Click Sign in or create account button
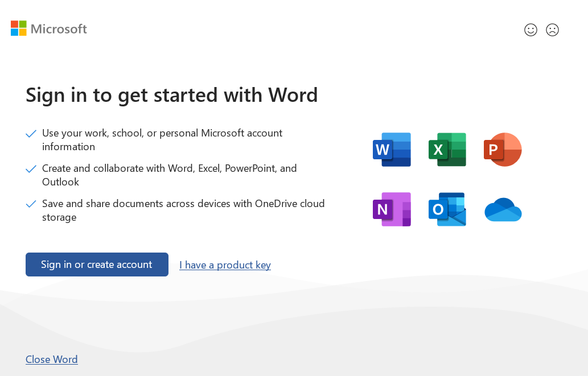This screenshot has width=588, height=376. (97, 265)
